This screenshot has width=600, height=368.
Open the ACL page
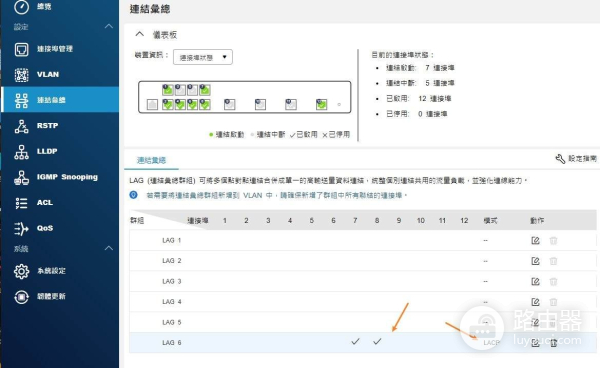point(34,203)
